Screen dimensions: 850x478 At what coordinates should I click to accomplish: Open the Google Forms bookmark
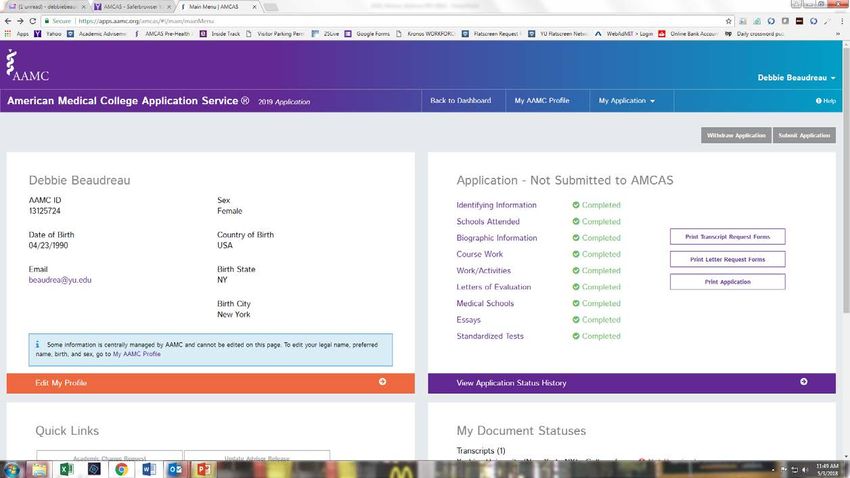pyautogui.click(x=368, y=34)
